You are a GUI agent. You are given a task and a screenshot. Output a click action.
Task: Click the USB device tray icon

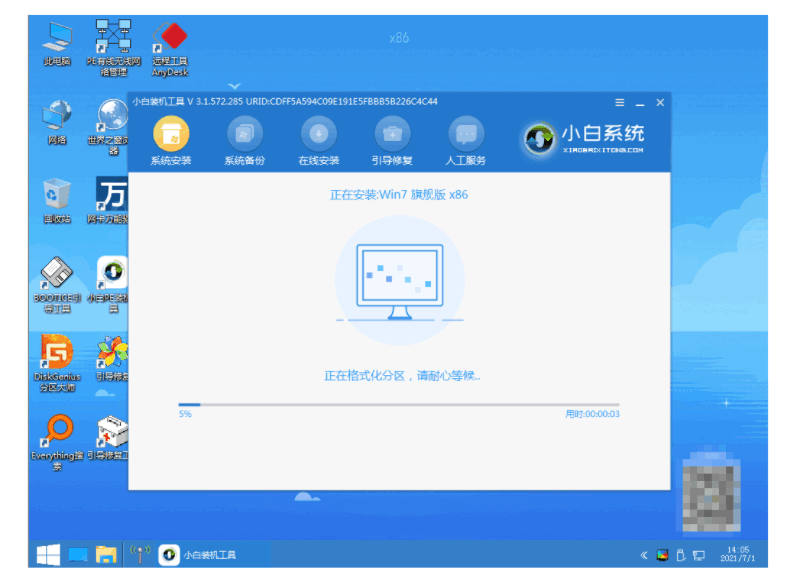click(681, 555)
